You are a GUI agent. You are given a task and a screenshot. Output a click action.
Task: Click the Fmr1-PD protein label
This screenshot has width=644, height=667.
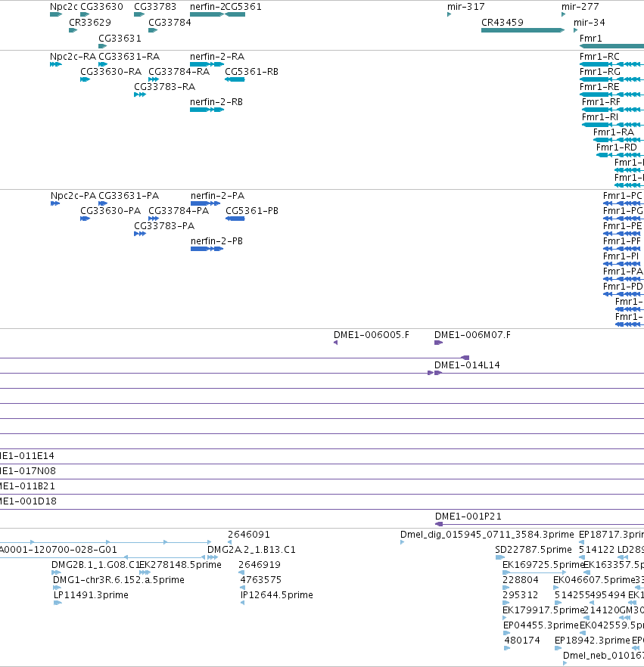click(623, 287)
